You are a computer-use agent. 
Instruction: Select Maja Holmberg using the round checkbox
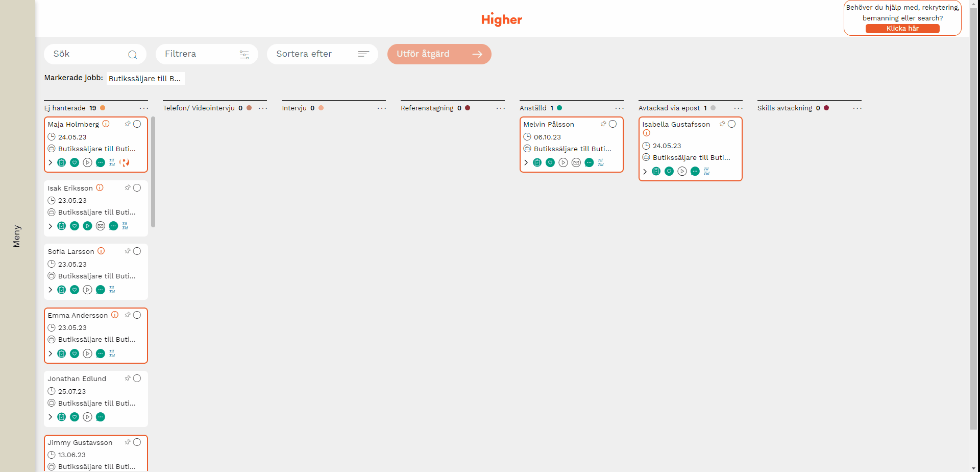(137, 124)
